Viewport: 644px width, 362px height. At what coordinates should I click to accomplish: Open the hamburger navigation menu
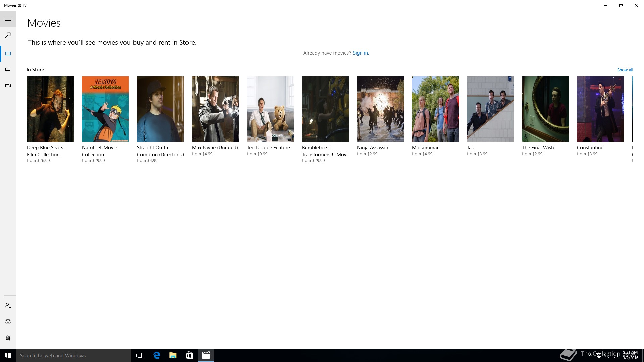pos(8,19)
